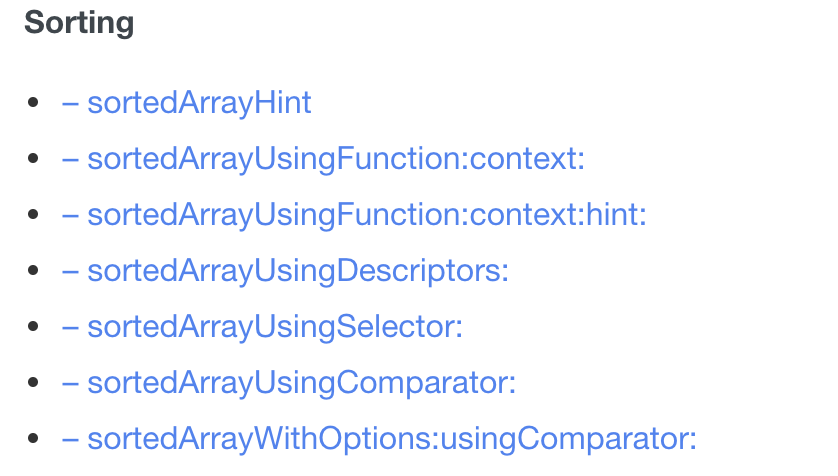The image size is (838, 476).
Task: Click the bullet beside sortedArrayHint
Action: (33, 102)
